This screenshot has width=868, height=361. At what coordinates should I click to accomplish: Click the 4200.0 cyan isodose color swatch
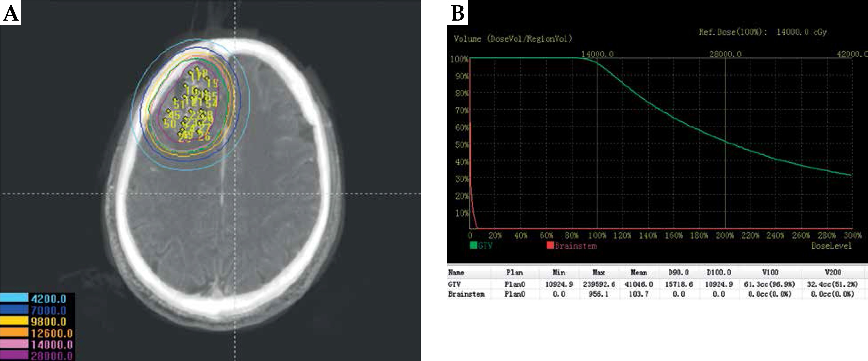(x=14, y=298)
